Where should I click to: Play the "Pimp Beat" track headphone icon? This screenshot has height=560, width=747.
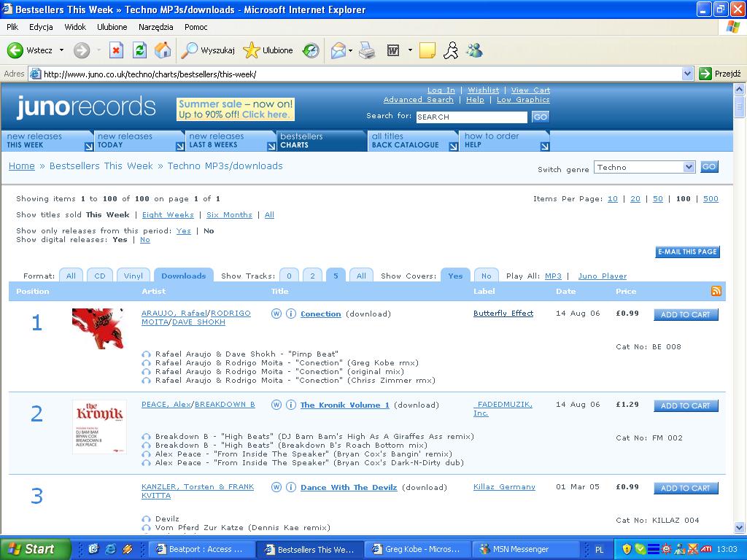[146, 354]
